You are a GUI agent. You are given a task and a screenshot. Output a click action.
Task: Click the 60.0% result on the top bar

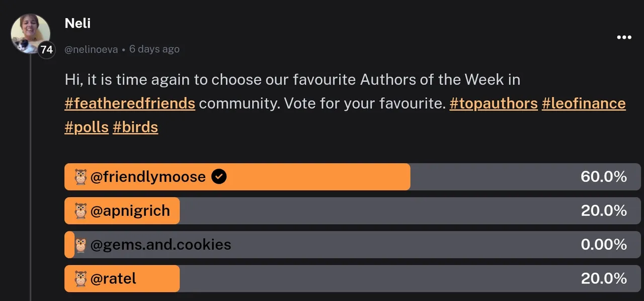(603, 177)
